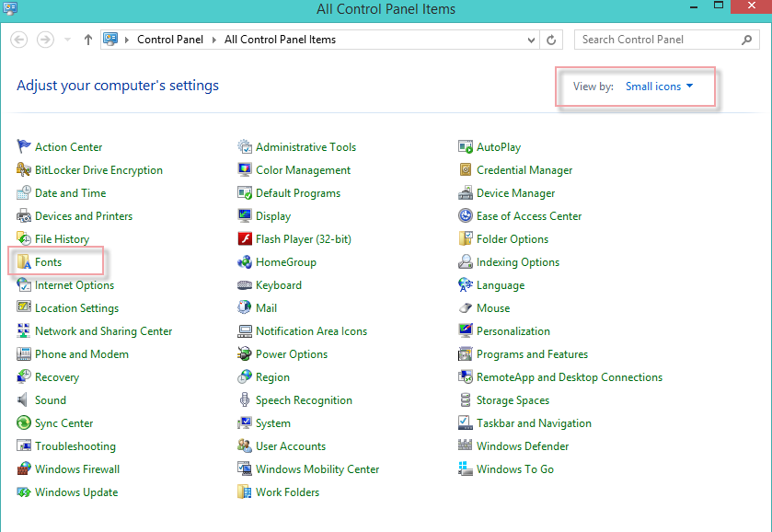Click the search magnifier icon

coord(747,40)
